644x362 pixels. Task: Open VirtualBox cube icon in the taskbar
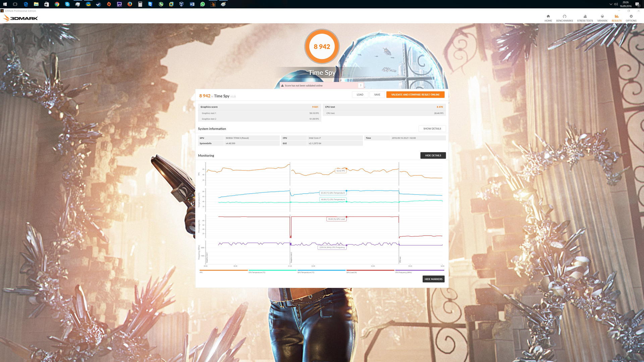181,4
